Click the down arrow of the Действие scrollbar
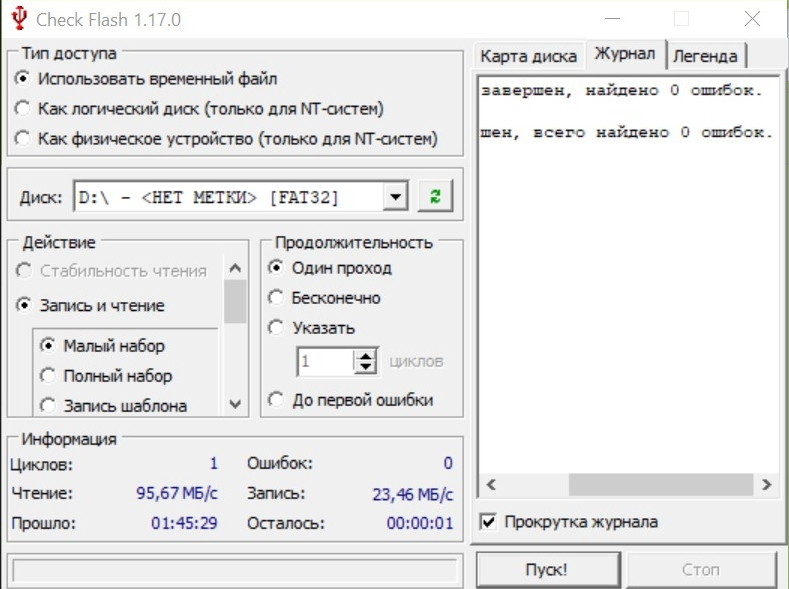Image resolution: width=789 pixels, height=589 pixels. [x=235, y=404]
